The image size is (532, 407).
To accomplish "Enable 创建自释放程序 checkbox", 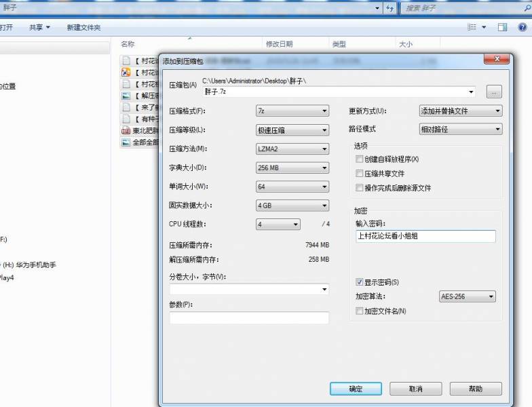I will pos(360,159).
